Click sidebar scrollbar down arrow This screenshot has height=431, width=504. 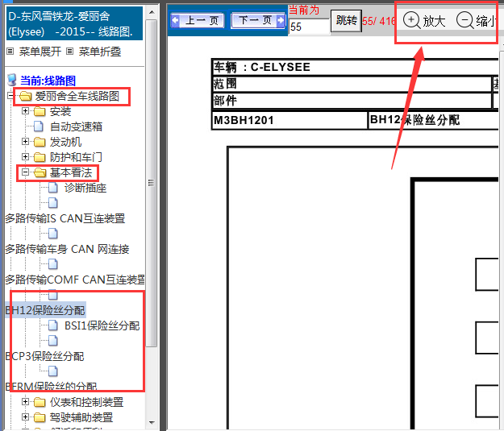(152, 423)
